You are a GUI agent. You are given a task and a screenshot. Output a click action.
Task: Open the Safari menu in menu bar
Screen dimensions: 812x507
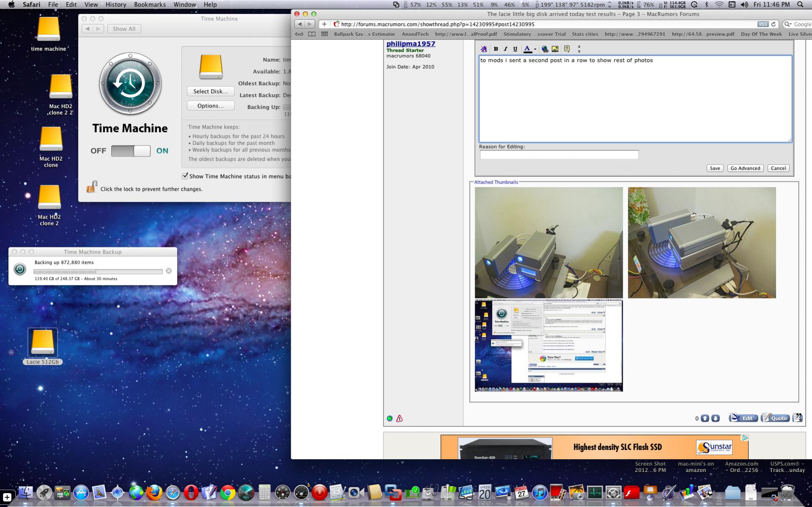point(31,5)
